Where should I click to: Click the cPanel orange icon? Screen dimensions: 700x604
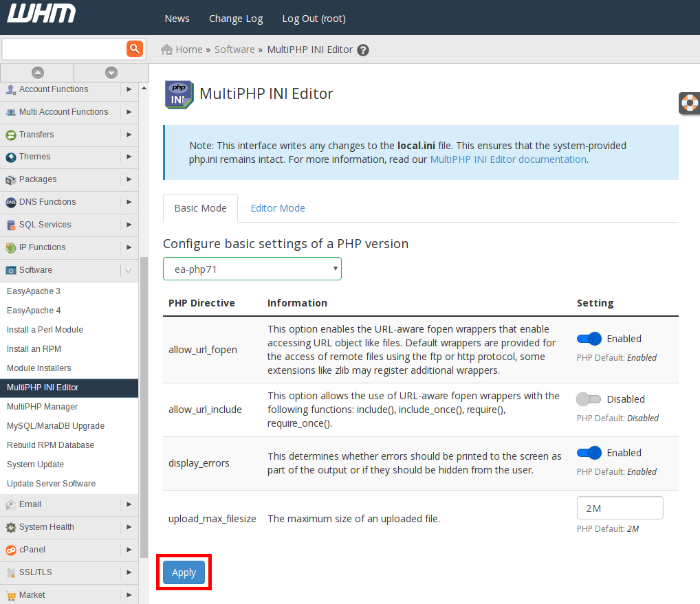(11, 550)
